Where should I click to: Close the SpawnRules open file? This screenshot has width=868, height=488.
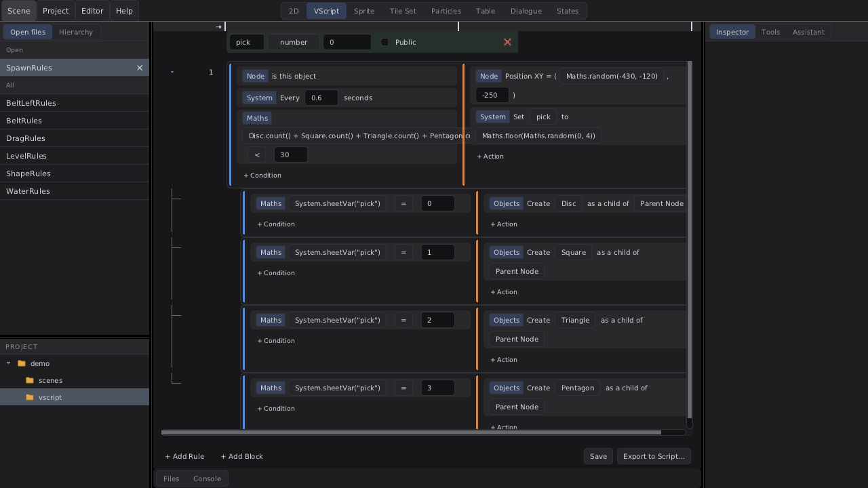(x=140, y=68)
